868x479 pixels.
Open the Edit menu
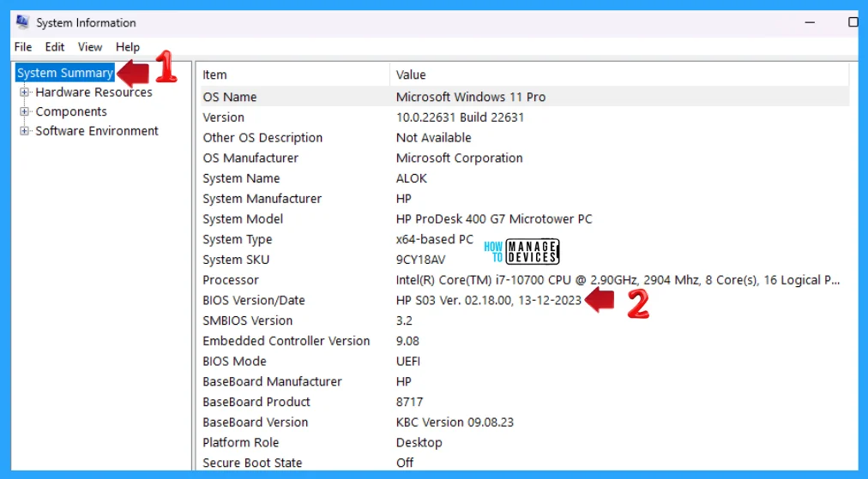[55, 47]
